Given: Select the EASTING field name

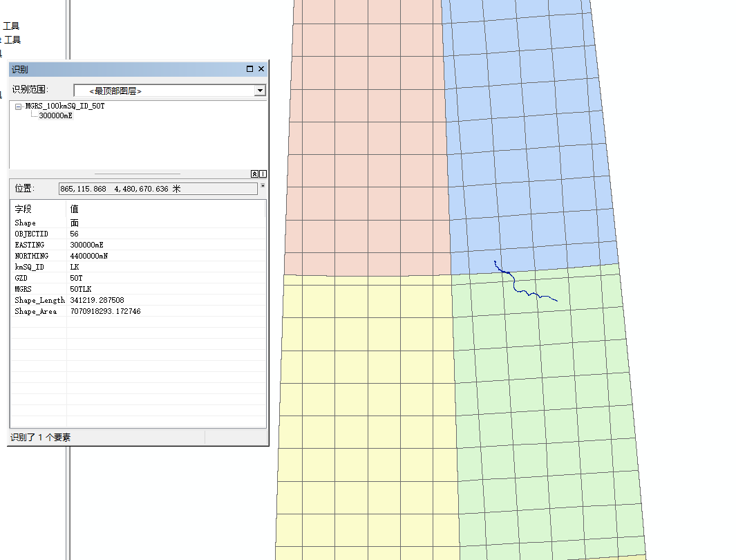Looking at the screenshot, I should pyautogui.click(x=30, y=245).
